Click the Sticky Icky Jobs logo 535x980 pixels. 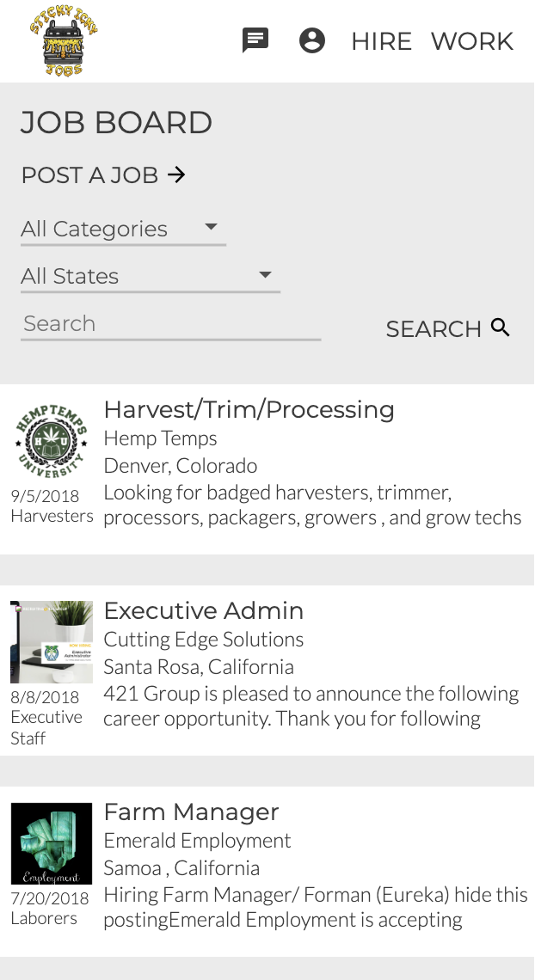point(63,41)
